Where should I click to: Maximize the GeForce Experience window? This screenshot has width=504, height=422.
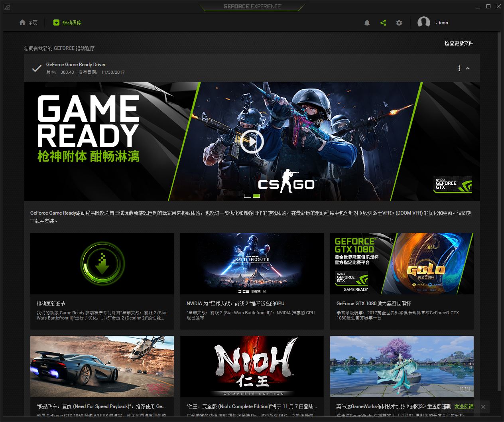(x=488, y=7)
